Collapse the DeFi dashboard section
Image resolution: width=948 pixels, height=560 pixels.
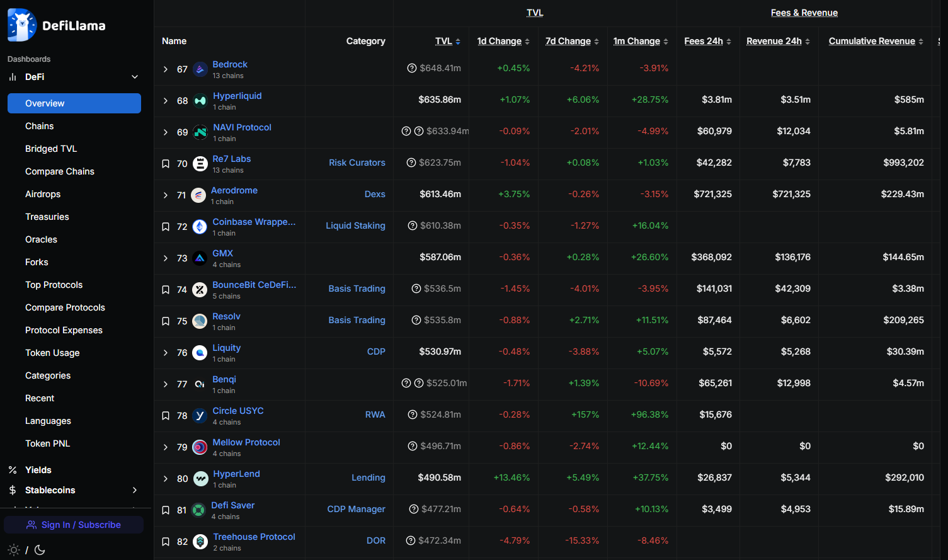135,77
